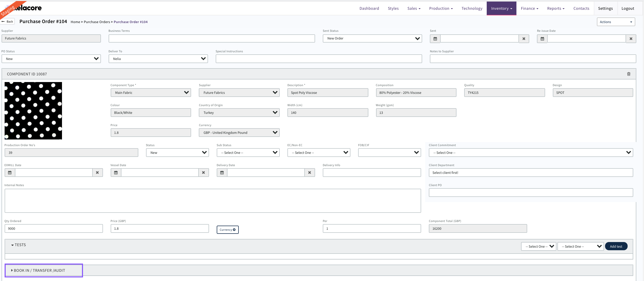Open the Client Commitment dropdown
The image size is (644, 281).
coord(531,153)
